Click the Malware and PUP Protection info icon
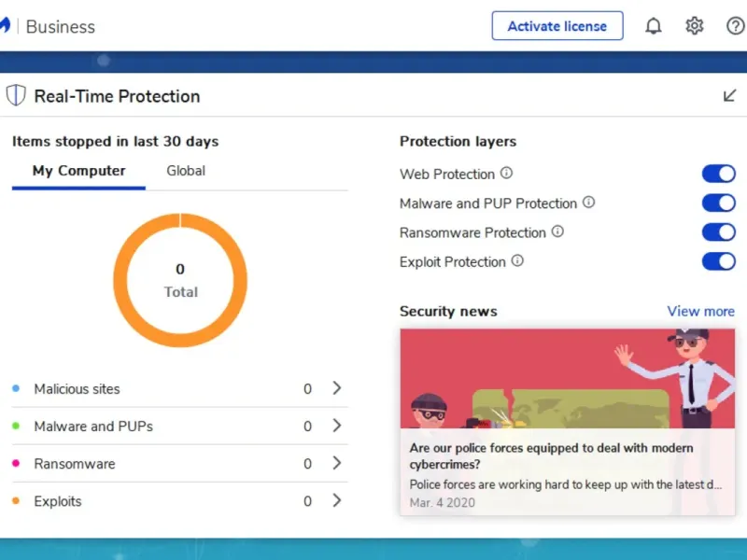The width and height of the screenshot is (747, 560). click(x=589, y=203)
